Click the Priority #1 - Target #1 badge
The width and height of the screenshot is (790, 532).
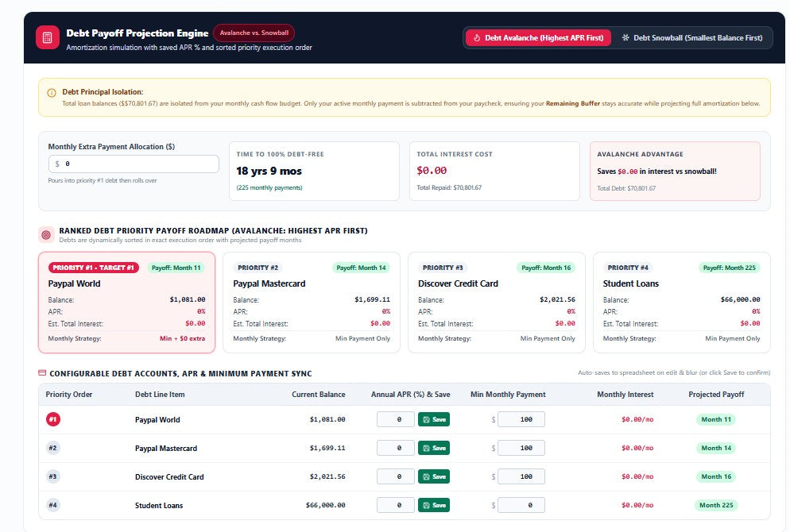tap(93, 268)
